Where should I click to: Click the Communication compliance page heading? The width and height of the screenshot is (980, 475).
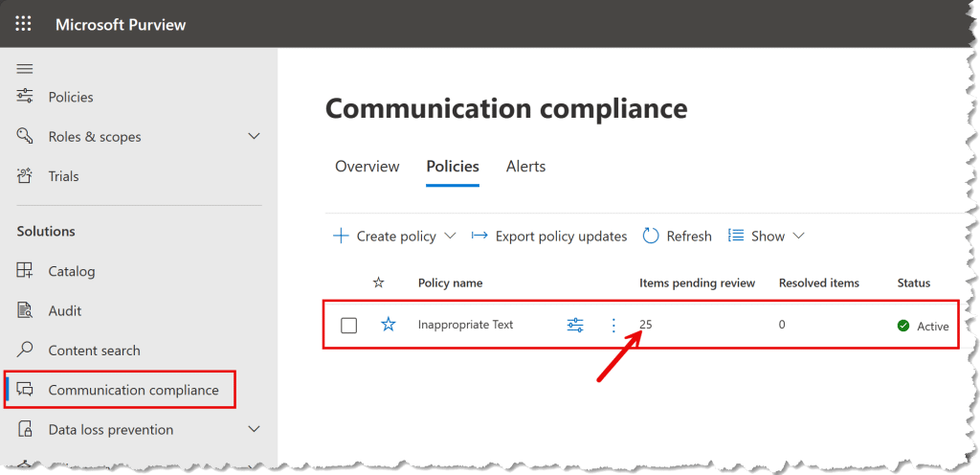[x=506, y=109]
